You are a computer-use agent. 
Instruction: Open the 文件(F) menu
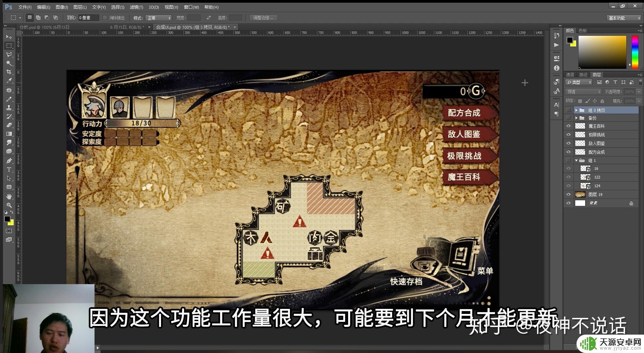pyautogui.click(x=25, y=7)
